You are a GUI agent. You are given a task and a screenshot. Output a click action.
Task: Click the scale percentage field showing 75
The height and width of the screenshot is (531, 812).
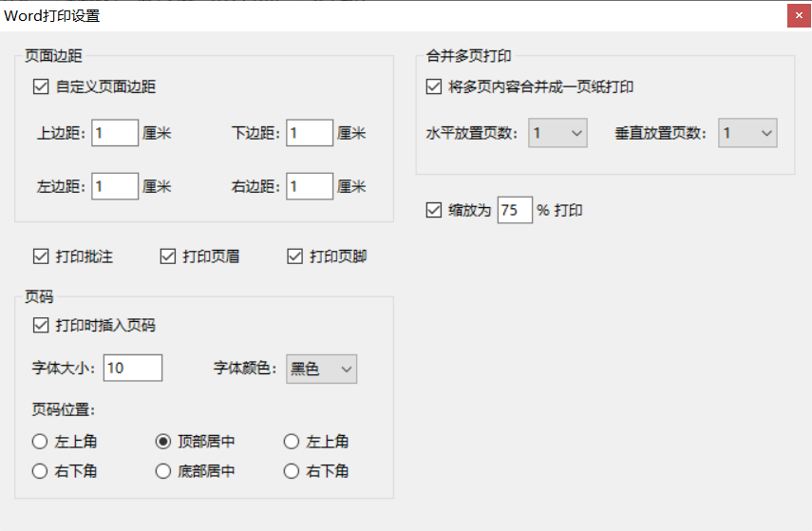click(x=515, y=210)
